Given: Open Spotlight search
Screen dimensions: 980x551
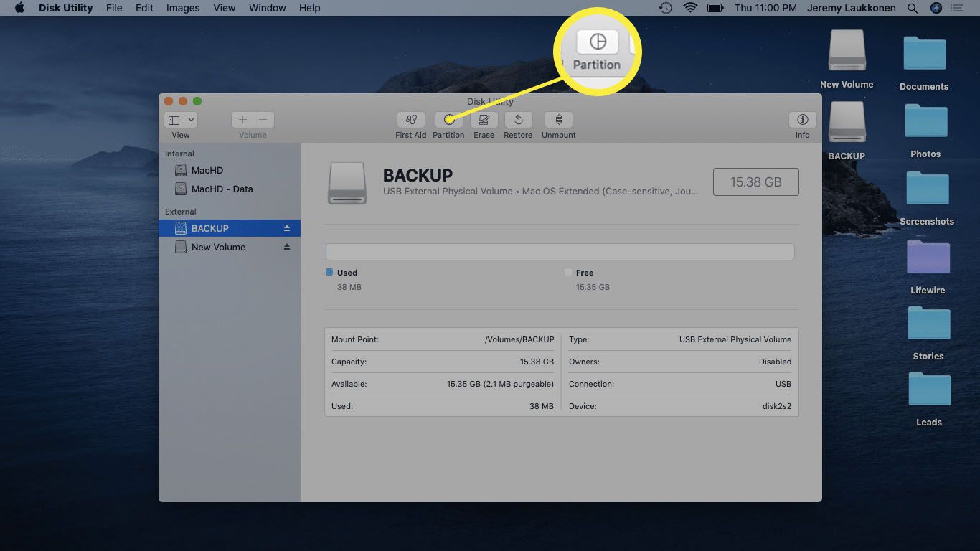Looking at the screenshot, I should [913, 8].
